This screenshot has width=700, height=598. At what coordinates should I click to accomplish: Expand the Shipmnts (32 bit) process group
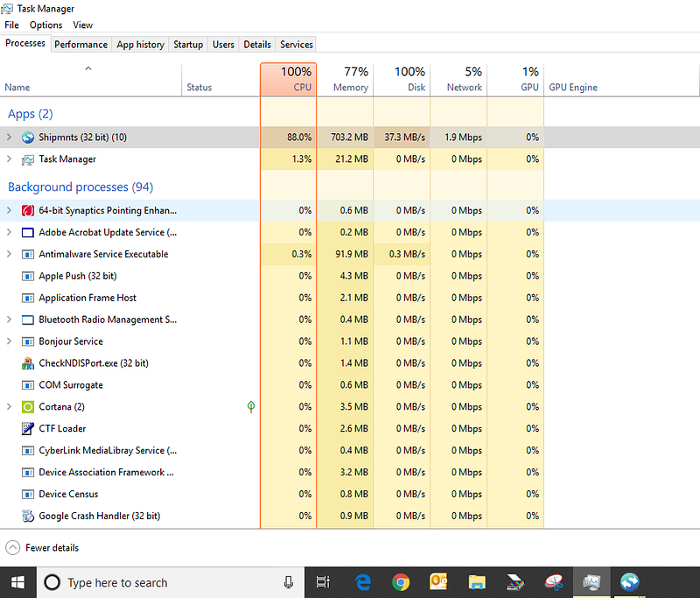click(x=9, y=137)
